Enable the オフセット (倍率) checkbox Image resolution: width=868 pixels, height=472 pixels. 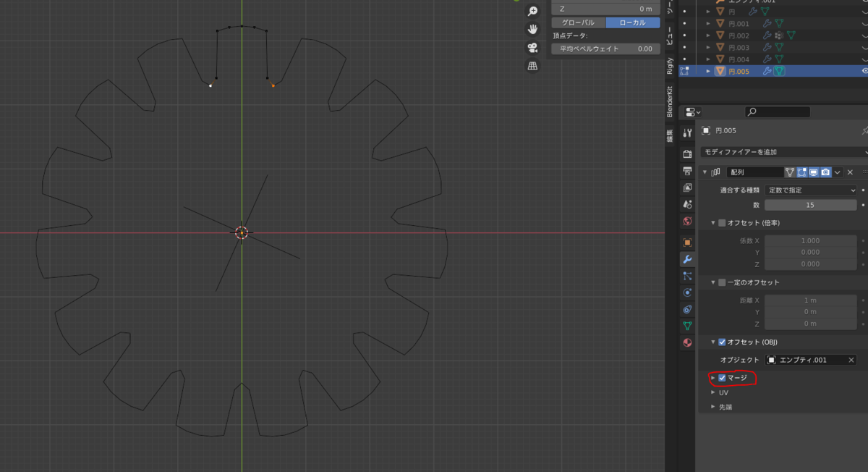(722, 223)
